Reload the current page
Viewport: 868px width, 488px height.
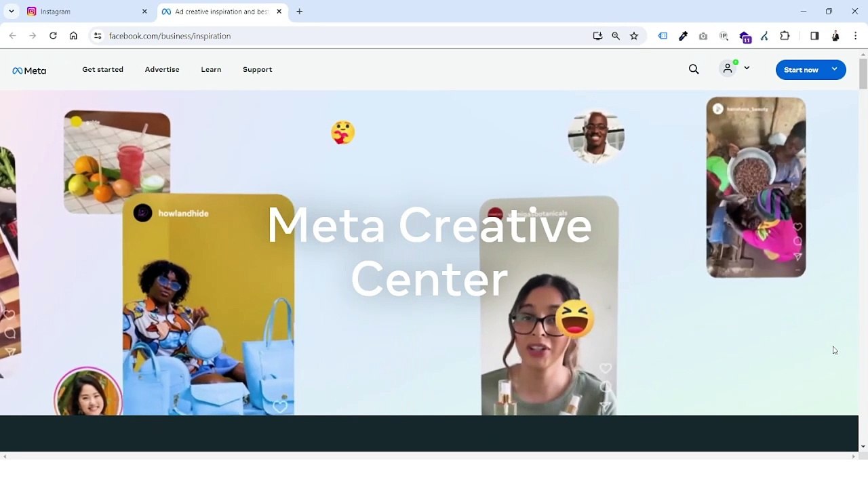tap(53, 36)
